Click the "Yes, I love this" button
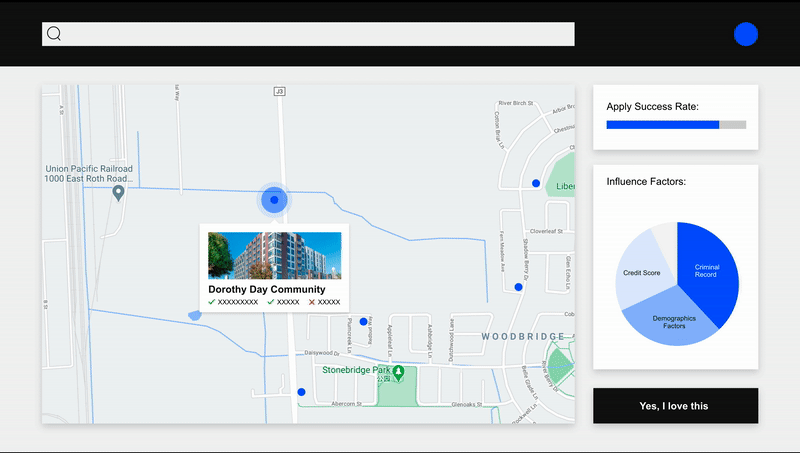Screen dimensions: 800x453 [676, 406]
